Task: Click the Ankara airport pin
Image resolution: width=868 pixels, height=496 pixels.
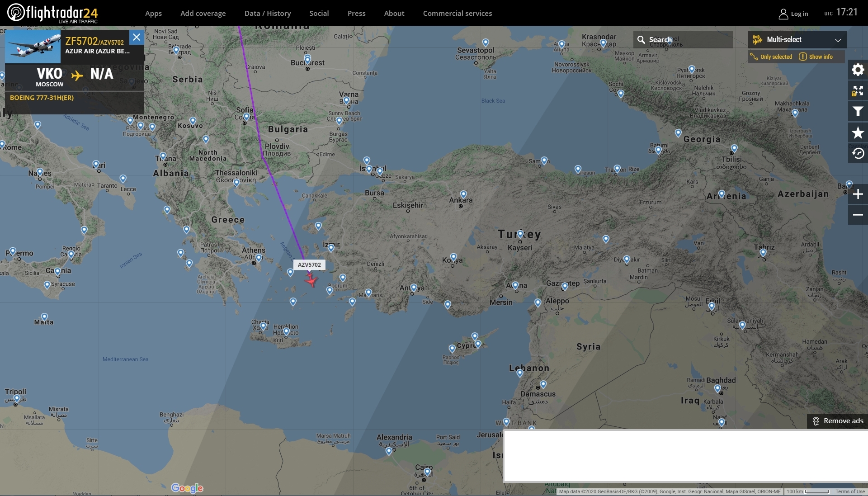Action: [x=463, y=195]
